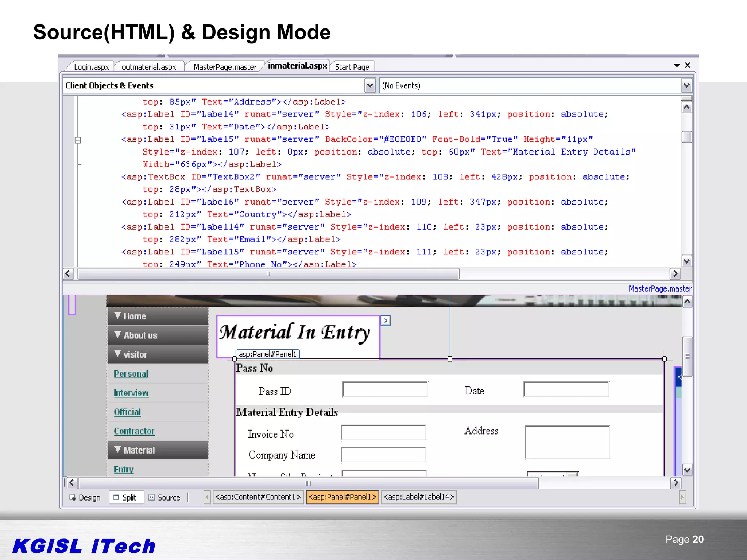Screen dimensions: 747x560
Task: Follow the Interview link
Action: pyautogui.click(x=131, y=393)
